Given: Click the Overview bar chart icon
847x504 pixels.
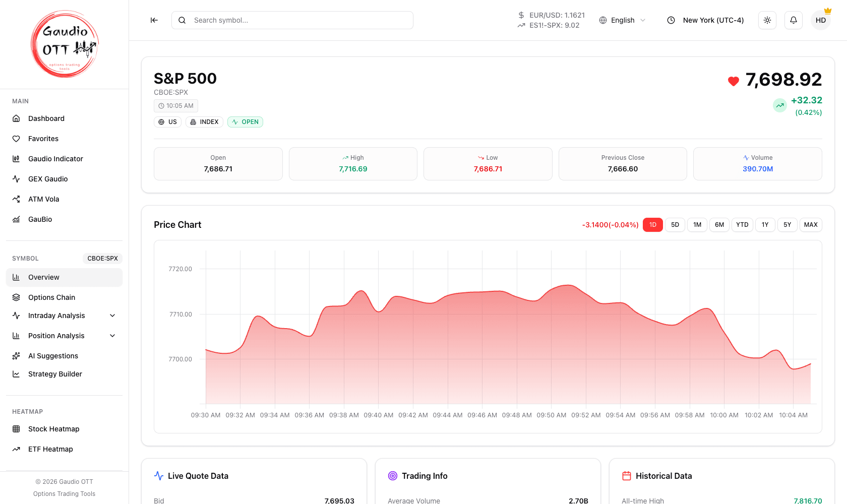Looking at the screenshot, I should [x=16, y=277].
